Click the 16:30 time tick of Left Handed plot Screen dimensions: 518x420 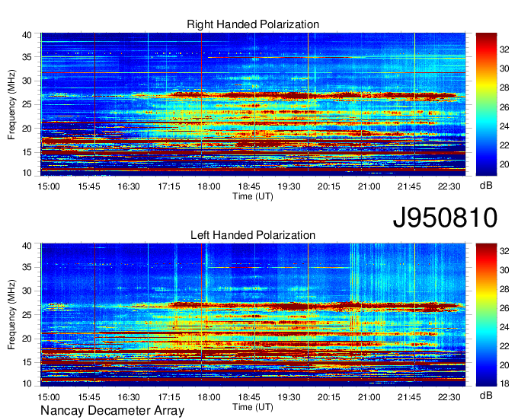coord(129,397)
